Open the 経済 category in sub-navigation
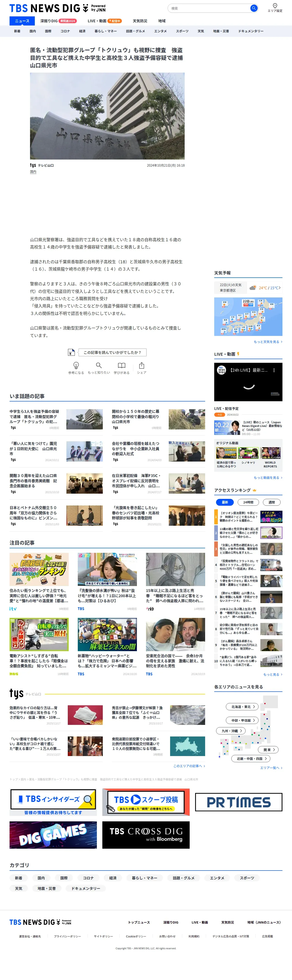Viewport: 292px width, 980px height. click(82, 31)
